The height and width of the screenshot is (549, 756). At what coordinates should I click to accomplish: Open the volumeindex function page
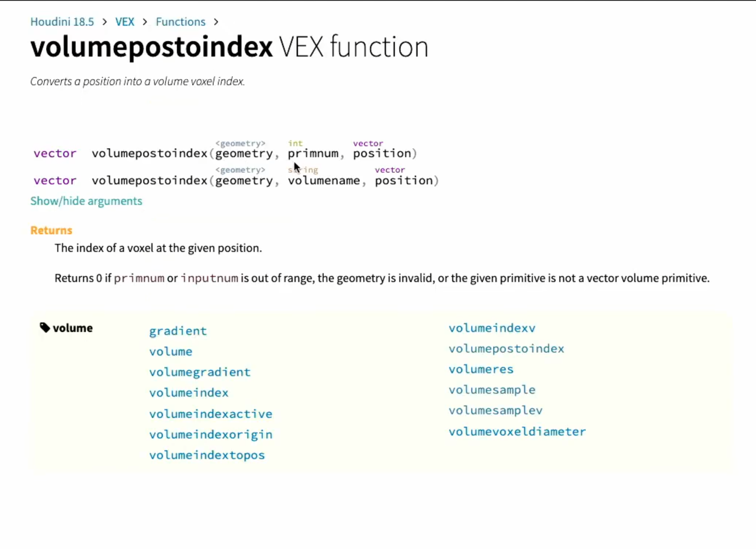click(x=189, y=393)
